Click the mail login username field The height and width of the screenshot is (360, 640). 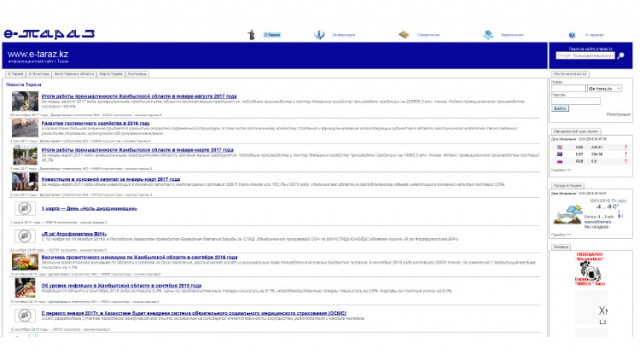coord(569,89)
